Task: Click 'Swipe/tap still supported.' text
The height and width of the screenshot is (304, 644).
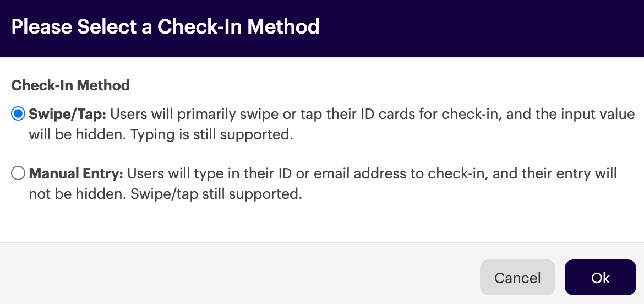Action: [216, 194]
